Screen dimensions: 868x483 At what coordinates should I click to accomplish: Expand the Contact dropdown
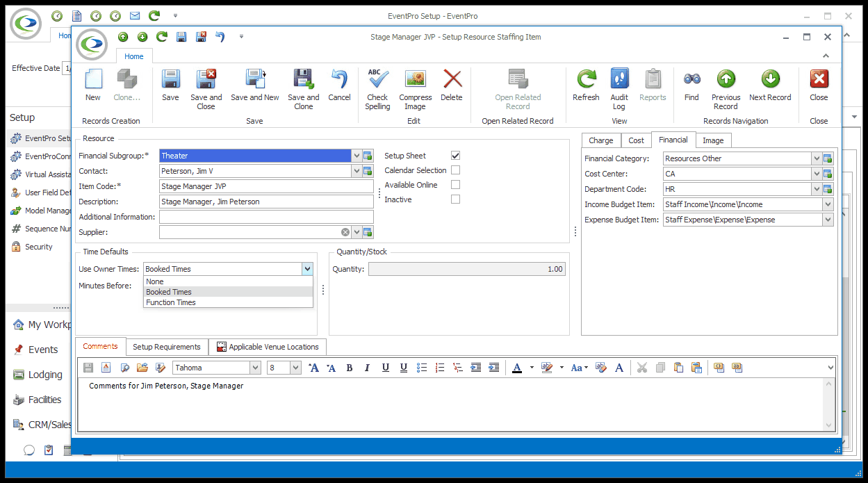(x=357, y=171)
